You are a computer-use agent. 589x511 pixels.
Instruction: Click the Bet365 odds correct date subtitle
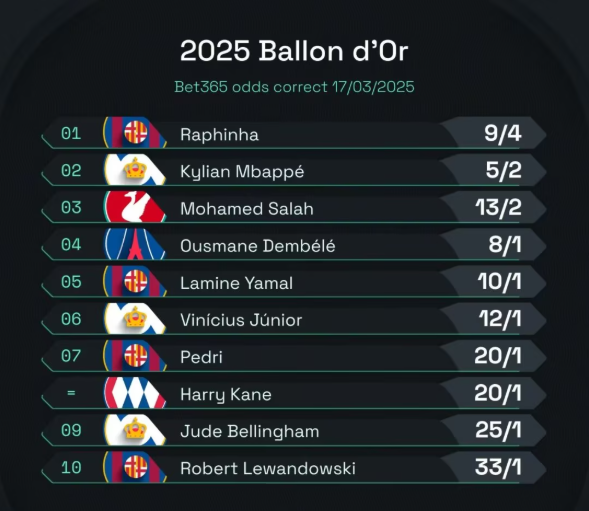(x=294, y=87)
